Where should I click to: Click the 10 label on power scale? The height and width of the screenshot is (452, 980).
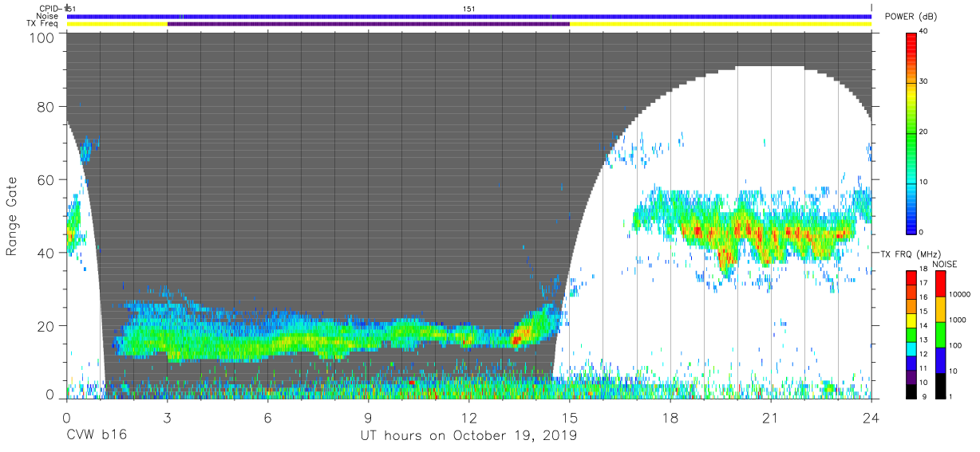(x=923, y=182)
